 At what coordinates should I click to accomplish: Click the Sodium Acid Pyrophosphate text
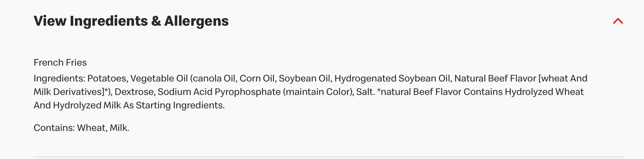pyautogui.click(x=219, y=92)
